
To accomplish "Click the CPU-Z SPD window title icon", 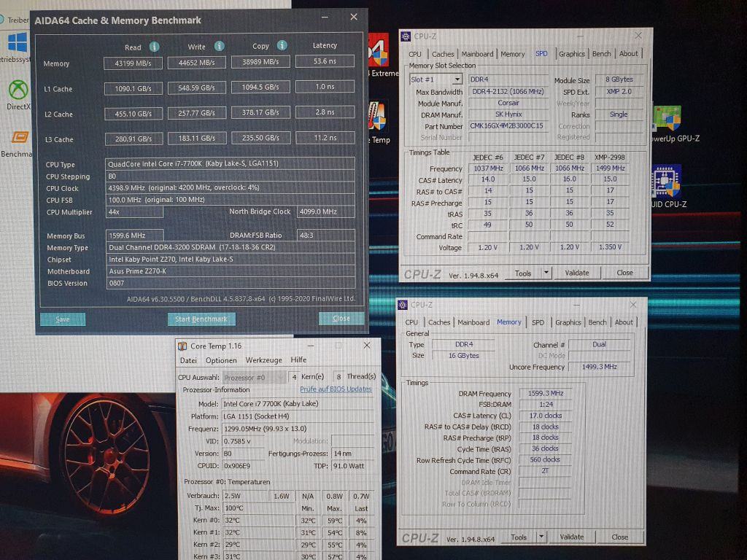I will click(406, 36).
